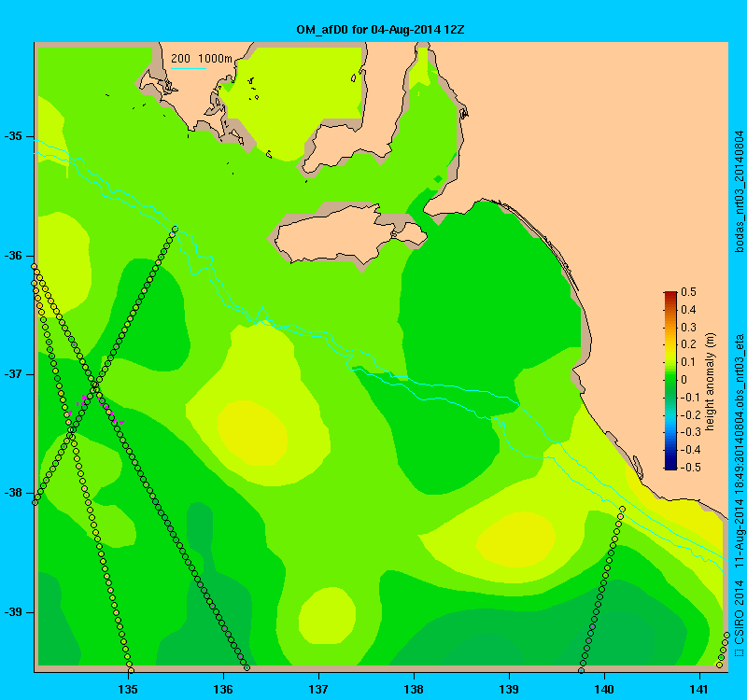Click the red top of the colorbar
This screenshot has width=747, height=700.
[x=670, y=296]
